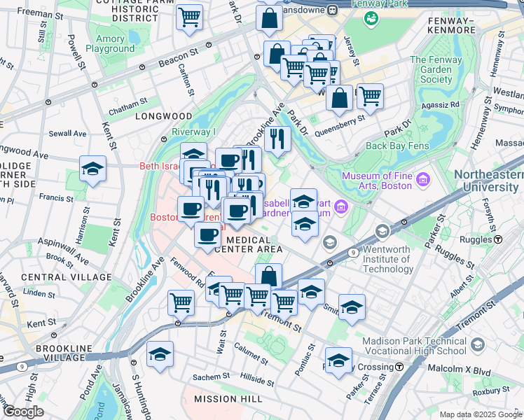Open the shopping cart marker above Queensberry St
524x420 pixels.
(x=370, y=99)
